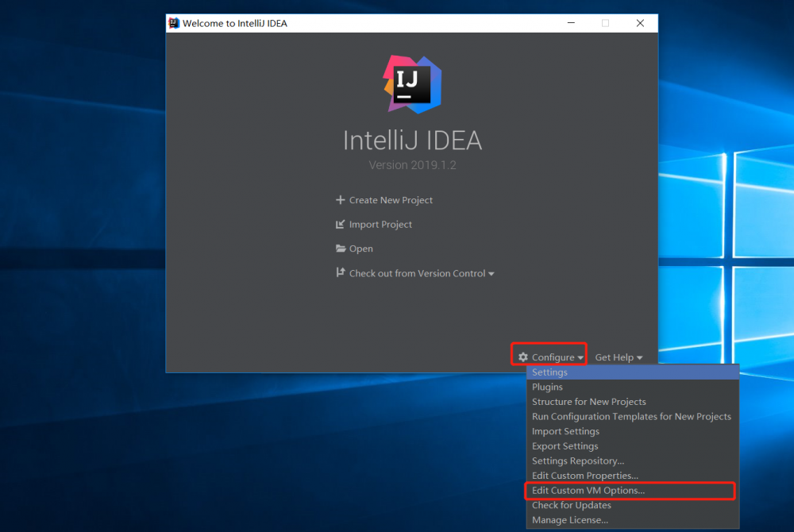794x532 pixels.
Task: Click the folder icon next to Open
Action: click(x=341, y=249)
